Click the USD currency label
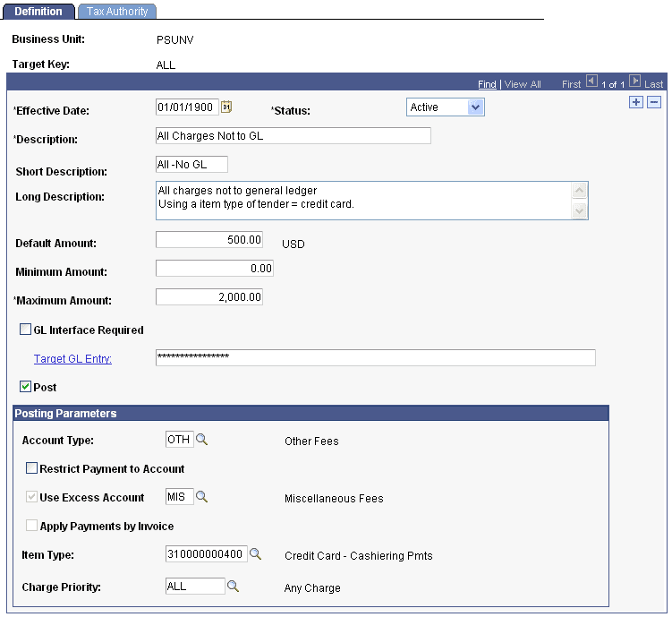 click(x=293, y=244)
